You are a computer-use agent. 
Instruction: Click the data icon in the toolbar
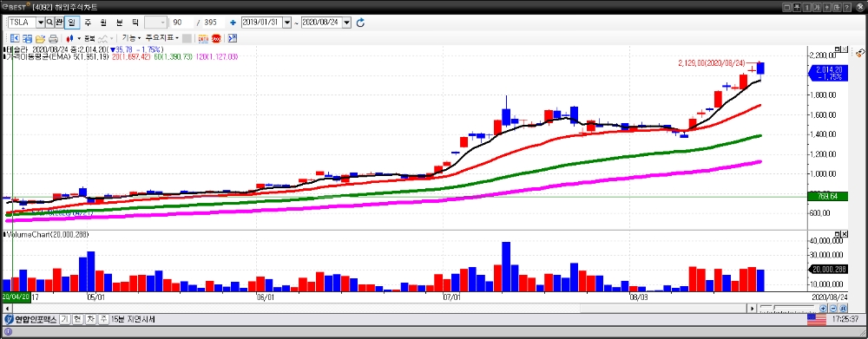tap(203, 38)
